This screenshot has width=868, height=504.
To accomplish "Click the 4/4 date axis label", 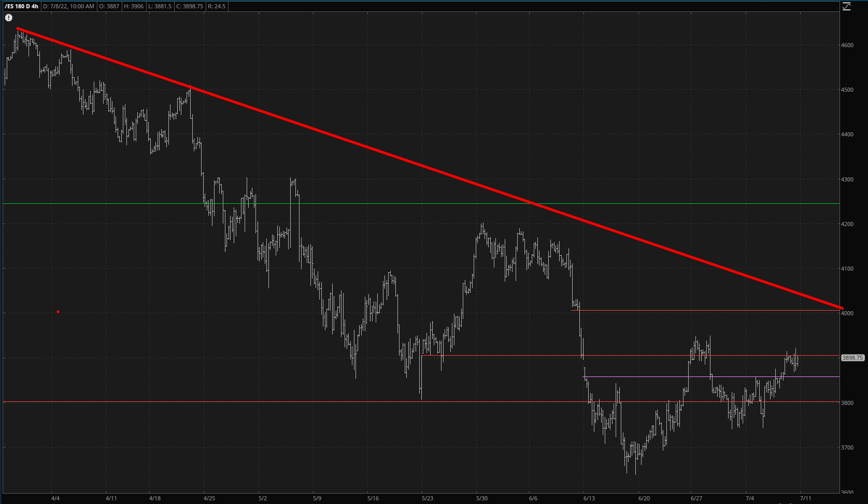I will (x=55, y=498).
